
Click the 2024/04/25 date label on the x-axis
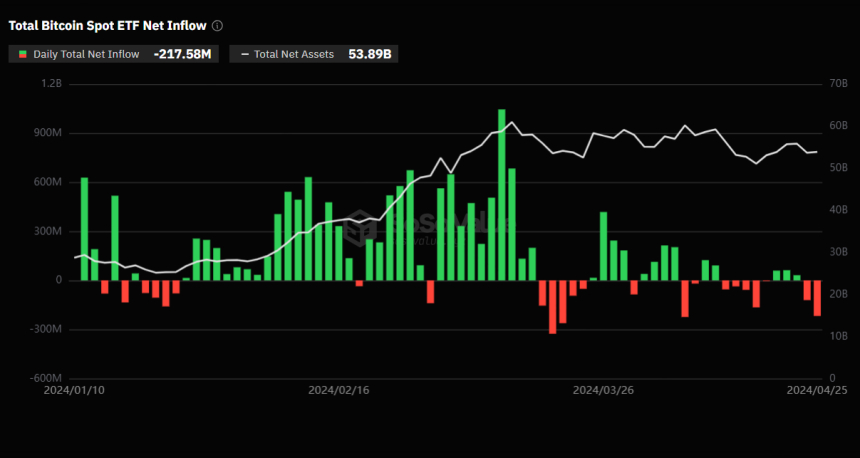pos(816,390)
